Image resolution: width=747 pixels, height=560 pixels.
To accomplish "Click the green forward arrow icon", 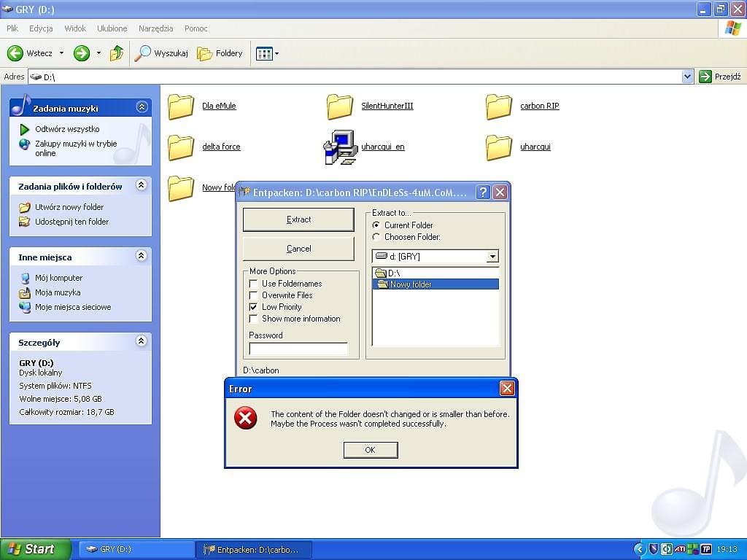I will coord(82,53).
